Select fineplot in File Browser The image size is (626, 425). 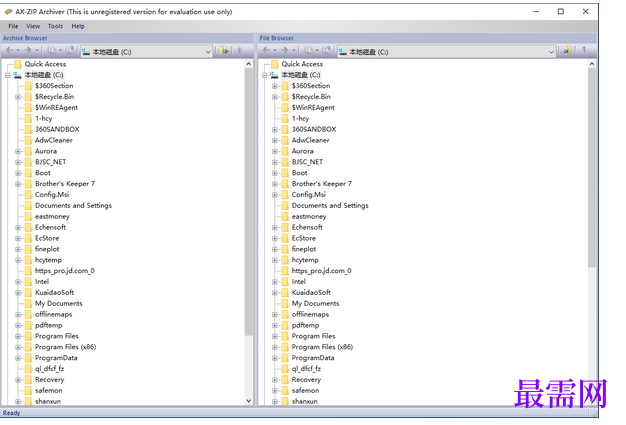(x=304, y=249)
